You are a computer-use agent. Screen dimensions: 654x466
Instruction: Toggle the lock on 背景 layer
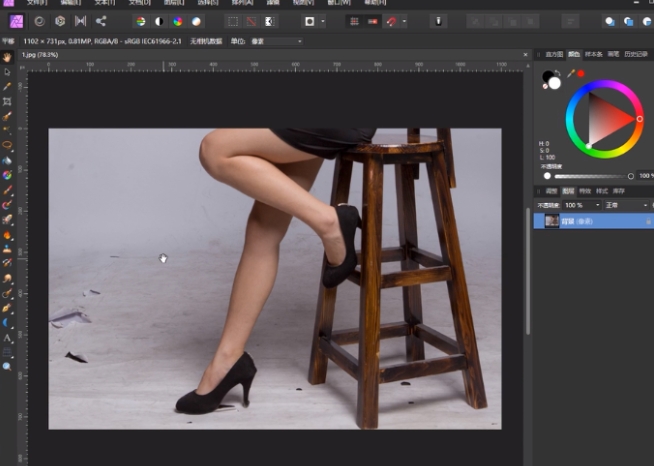649,221
